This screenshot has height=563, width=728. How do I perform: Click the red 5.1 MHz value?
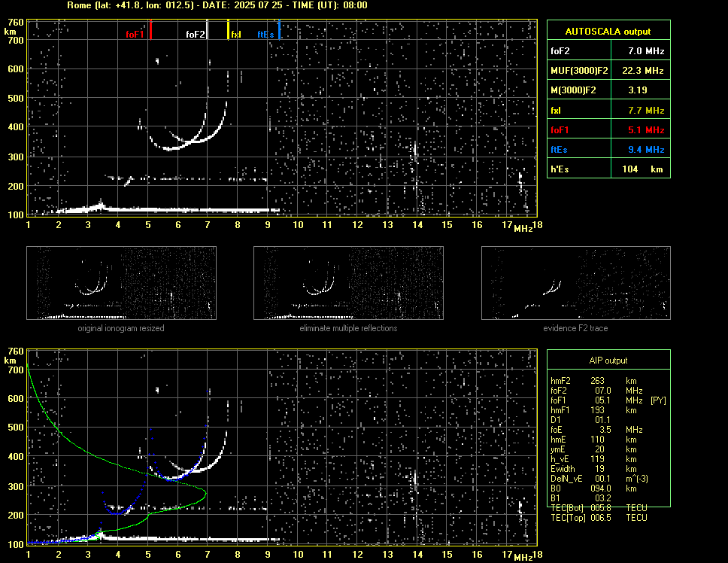pyautogui.click(x=646, y=130)
